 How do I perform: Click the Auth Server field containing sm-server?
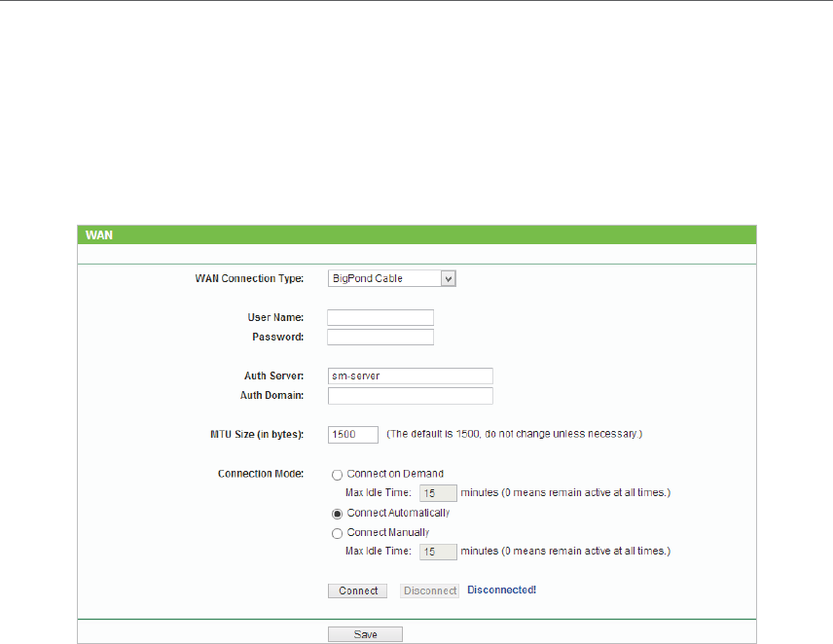pos(410,376)
